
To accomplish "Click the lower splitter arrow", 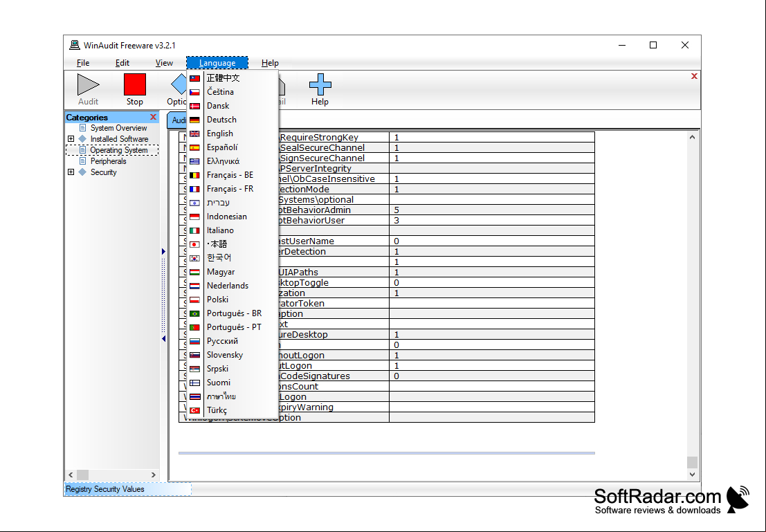I will click(x=163, y=338).
